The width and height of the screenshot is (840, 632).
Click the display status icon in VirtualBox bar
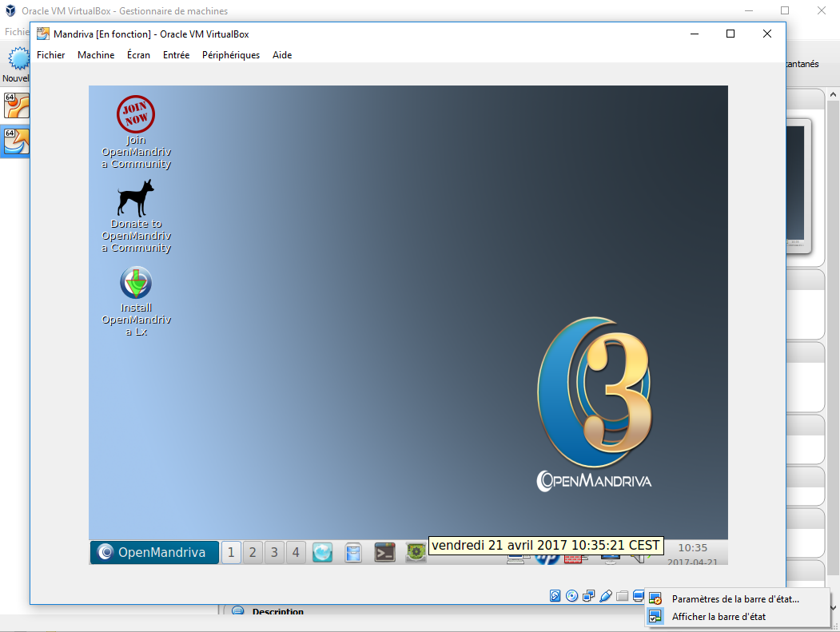coord(638,596)
